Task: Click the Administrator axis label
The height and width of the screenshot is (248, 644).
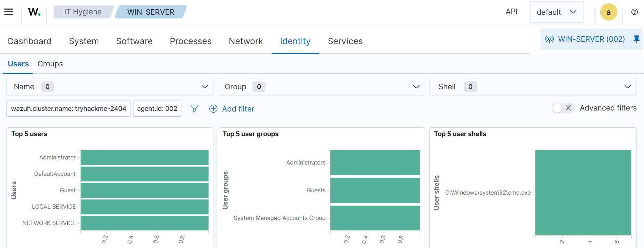Action: [x=57, y=157]
